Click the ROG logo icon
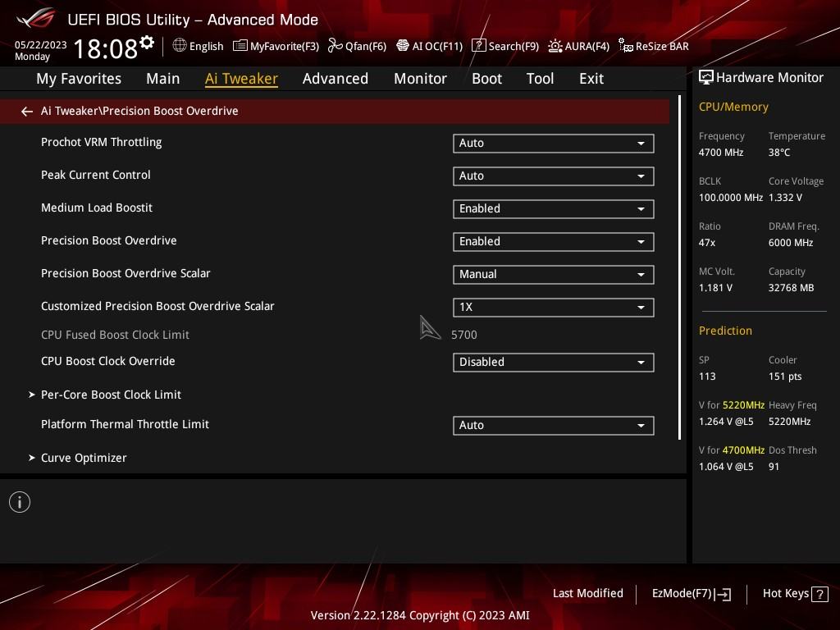 tap(36, 19)
